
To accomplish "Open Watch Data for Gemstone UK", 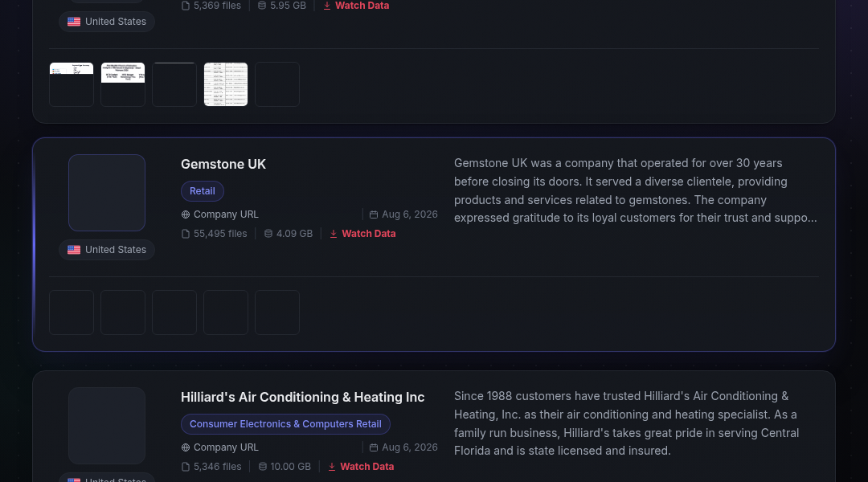I will (x=362, y=234).
